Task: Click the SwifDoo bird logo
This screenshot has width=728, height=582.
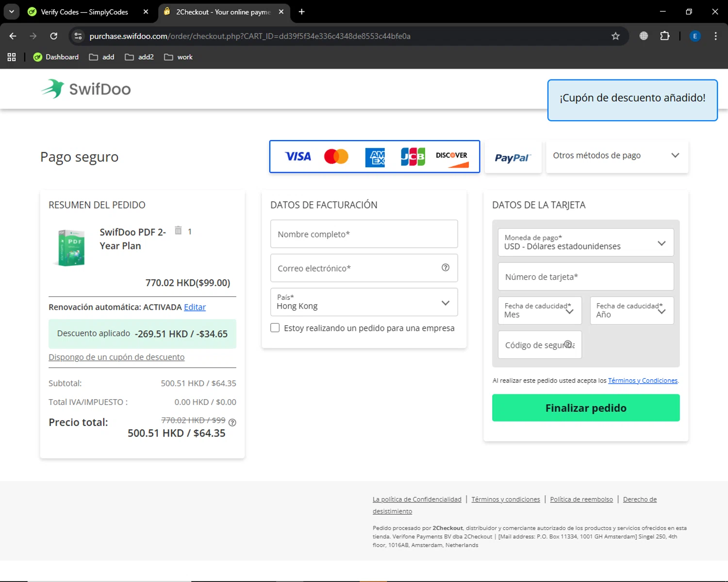Action: pos(53,89)
